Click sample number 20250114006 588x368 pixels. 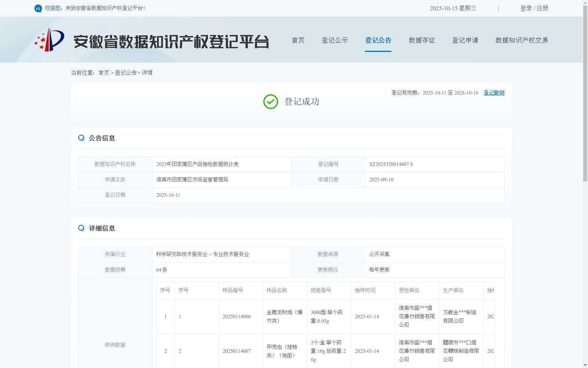tap(237, 316)
